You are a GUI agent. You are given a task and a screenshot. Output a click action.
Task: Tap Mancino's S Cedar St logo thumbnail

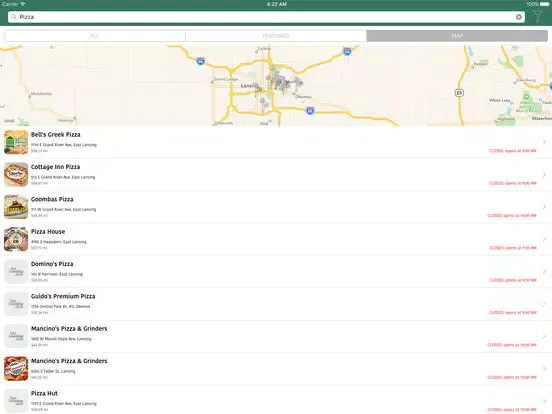pyautogui.click(x=16, y=369)
